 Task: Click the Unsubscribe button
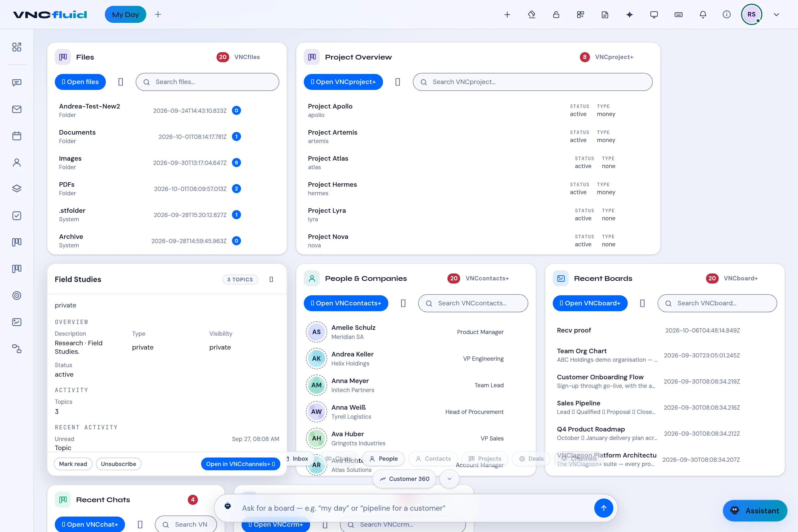pos(118,464)
